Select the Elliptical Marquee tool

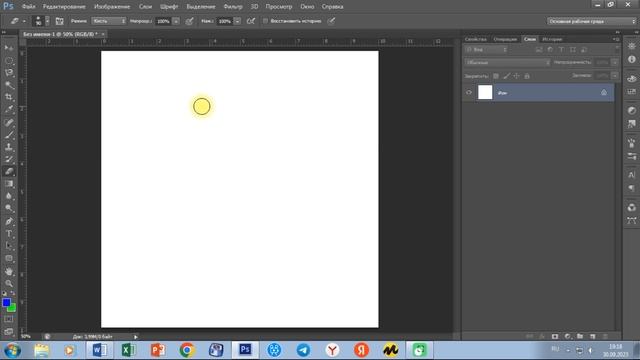pyautogui.click(x=9, y=61)
